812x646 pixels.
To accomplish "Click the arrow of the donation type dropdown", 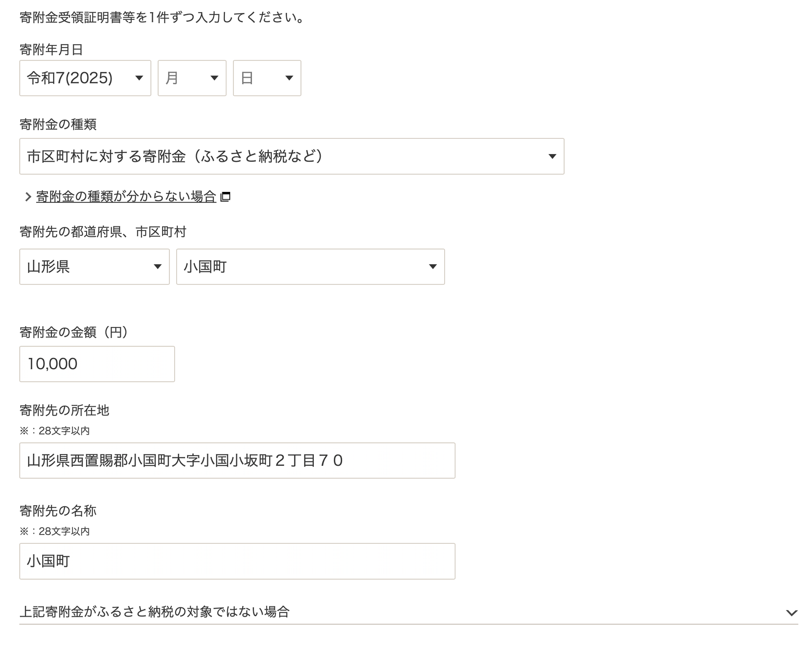I will (552, 156).
